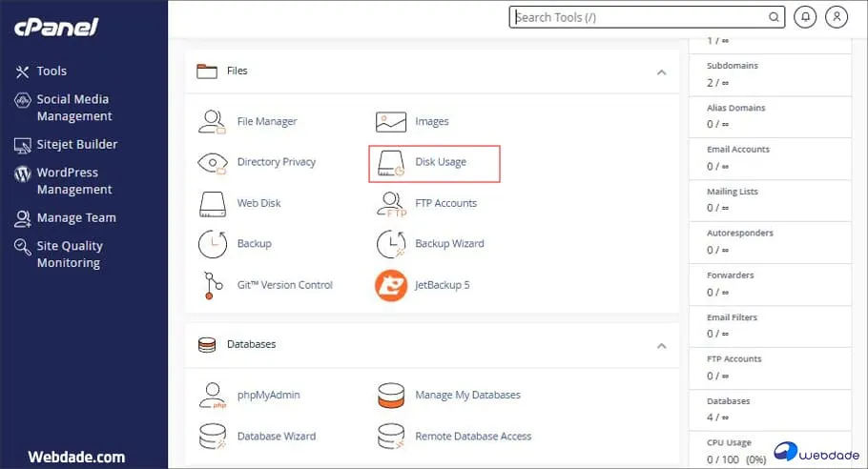868x469 pixels.
Task: Click the Database Wizard link
Action: pos(277,437)
